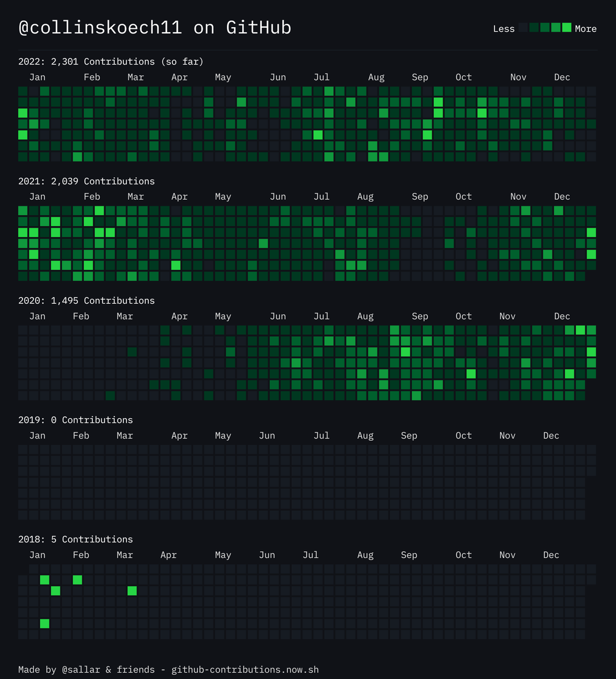The height and width of the screenshot is (679, 616).
Task: Click the "@sallar" name in the footer
Action: click(81, 670)
